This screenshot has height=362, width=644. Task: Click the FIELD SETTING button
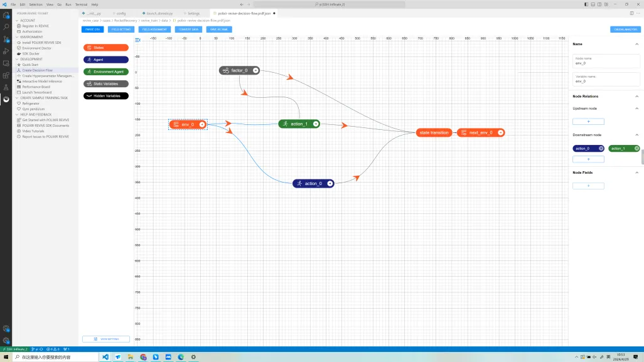click(121, 29)
